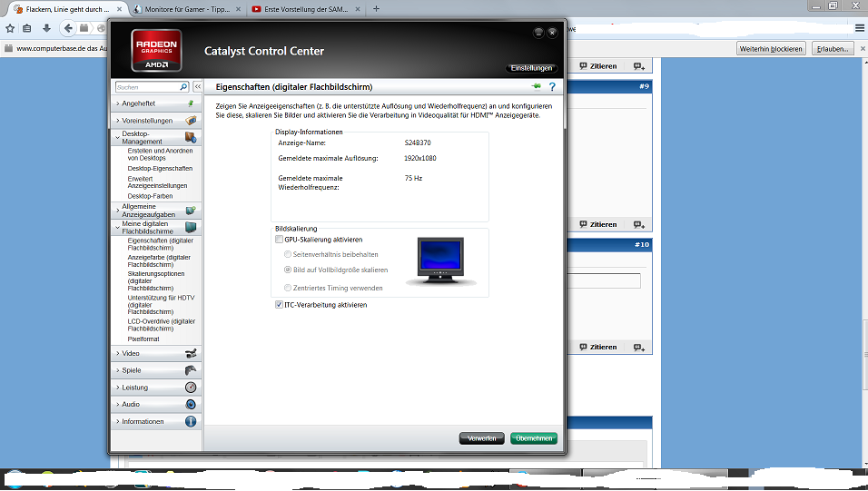Viewport: 868px width, 491px height.
Task: Select Bild auf Vollbildgröße skalieren radio option
Action: point(288,270)
